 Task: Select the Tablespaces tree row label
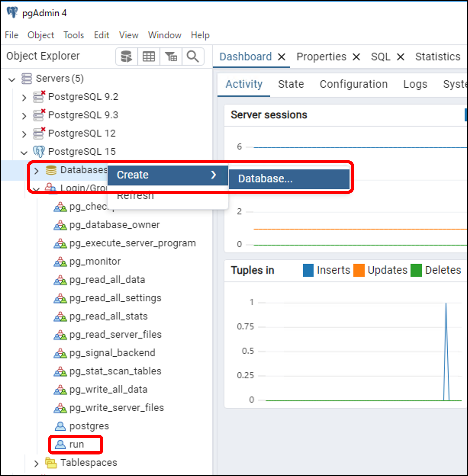coord(89,463)
